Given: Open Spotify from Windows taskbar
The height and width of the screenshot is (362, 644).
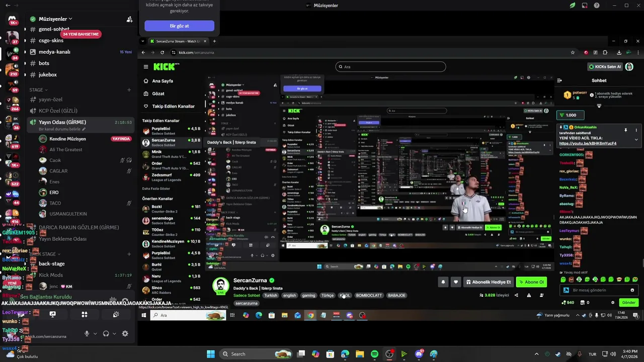Looking at the screenshot, I should coord(374,354).
